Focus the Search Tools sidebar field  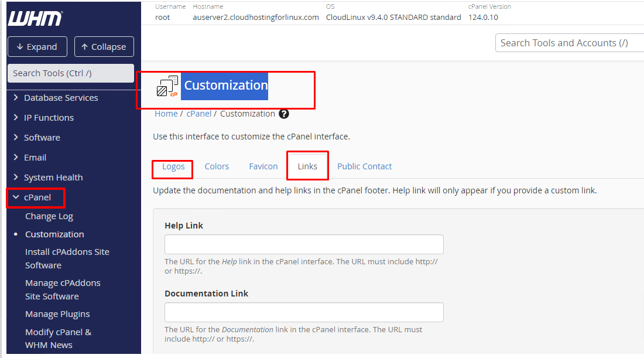(x=71, y=73)
